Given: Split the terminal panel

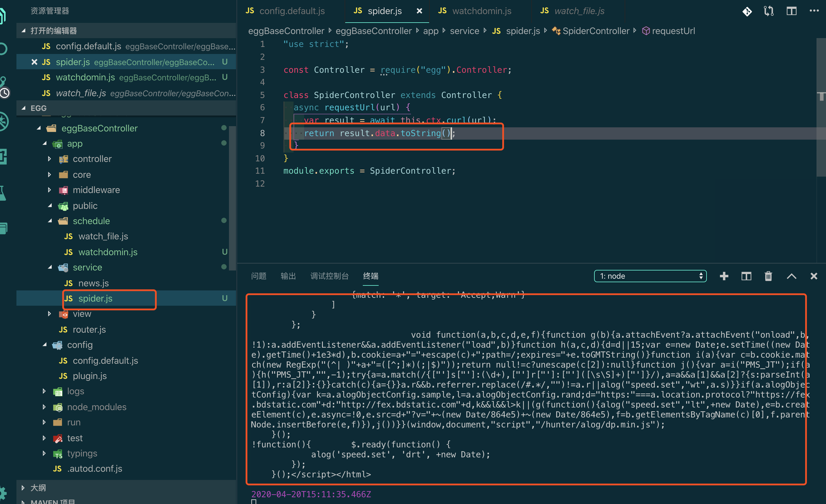Looking at the screenshot, I should 746,276.
